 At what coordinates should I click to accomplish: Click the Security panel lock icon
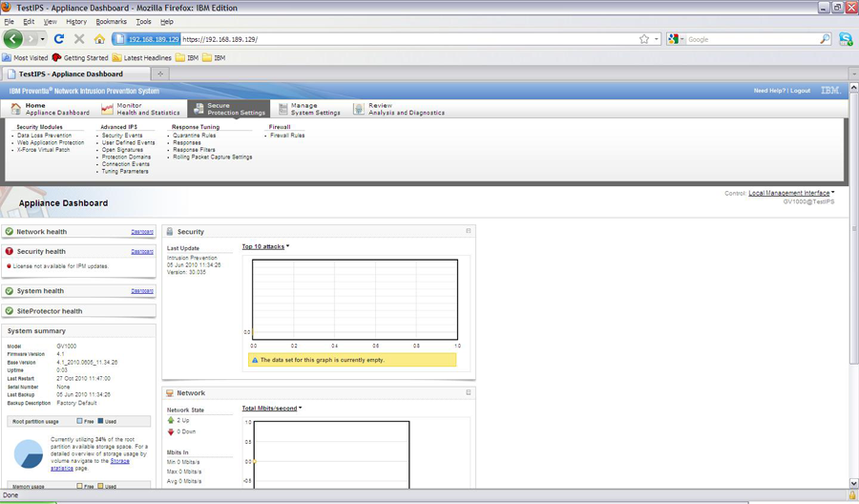tap(170, 232)
